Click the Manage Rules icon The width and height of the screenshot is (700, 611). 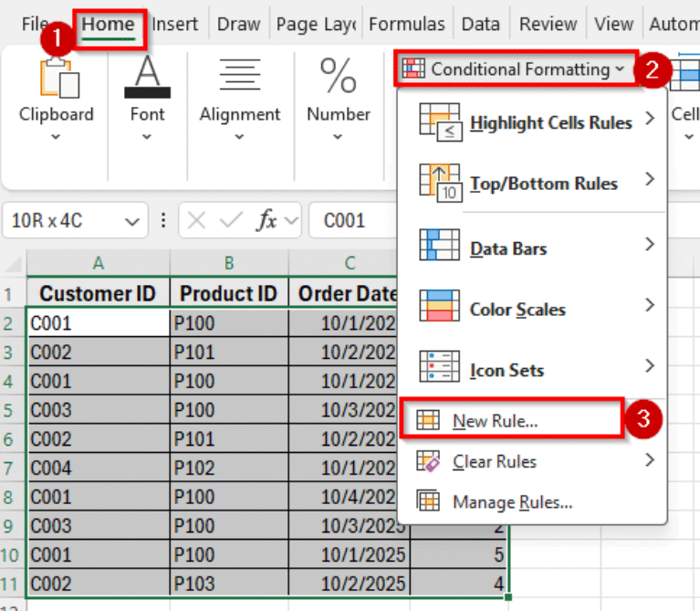pyautogui.click(x=428, y=500)
